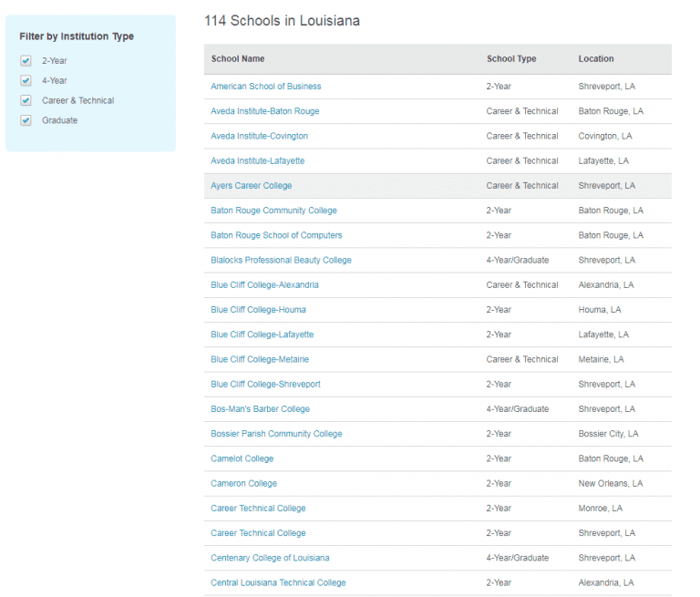
Task: Open Blue Cliff College-Lafayette link
Action: (262, 335)
